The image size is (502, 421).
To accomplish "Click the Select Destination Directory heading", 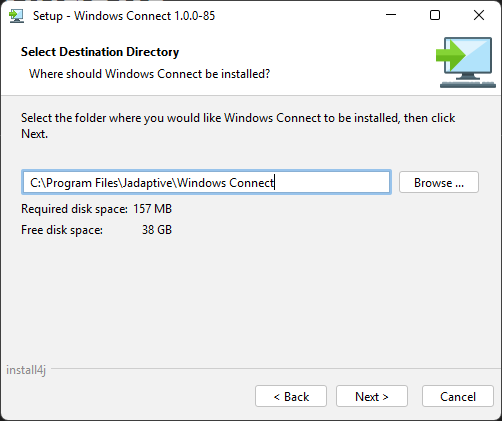I will 100,52.
